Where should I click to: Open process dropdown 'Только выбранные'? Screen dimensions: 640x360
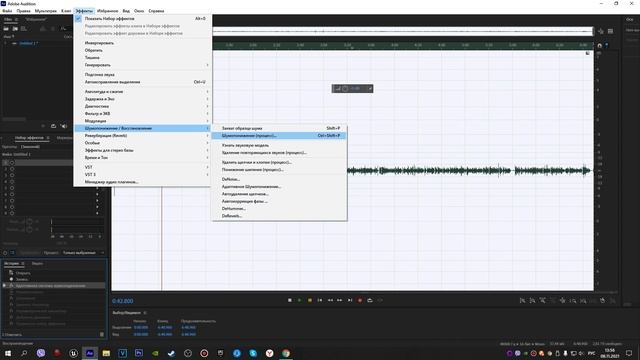82,253
